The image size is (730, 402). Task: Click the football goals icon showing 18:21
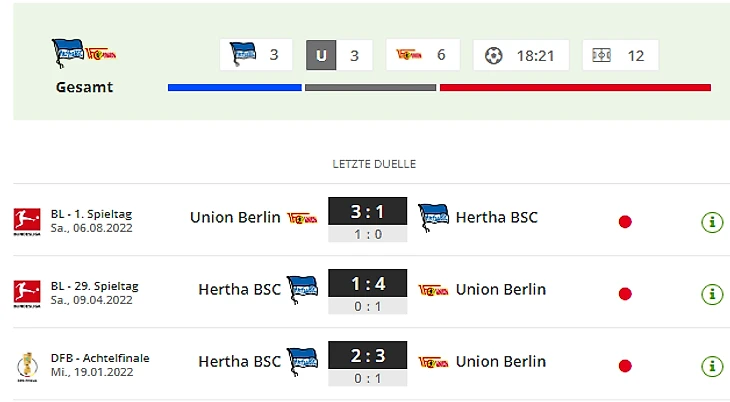[494, 55]
